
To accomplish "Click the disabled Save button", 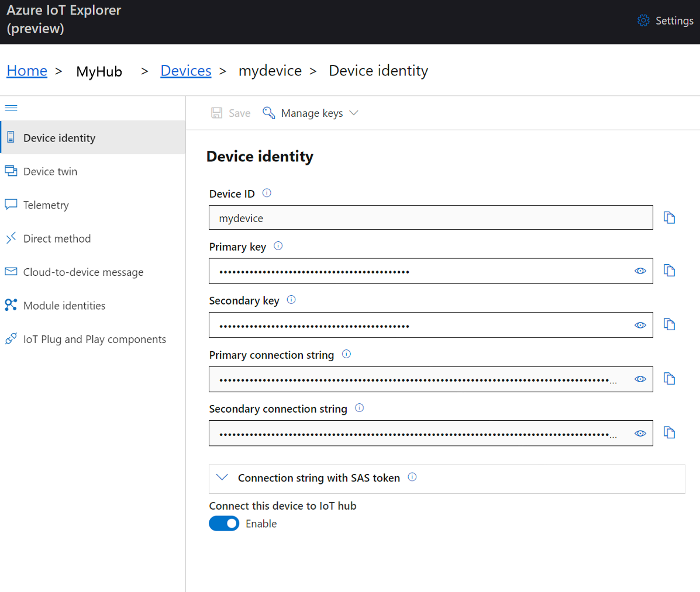I will click(230, 113).
